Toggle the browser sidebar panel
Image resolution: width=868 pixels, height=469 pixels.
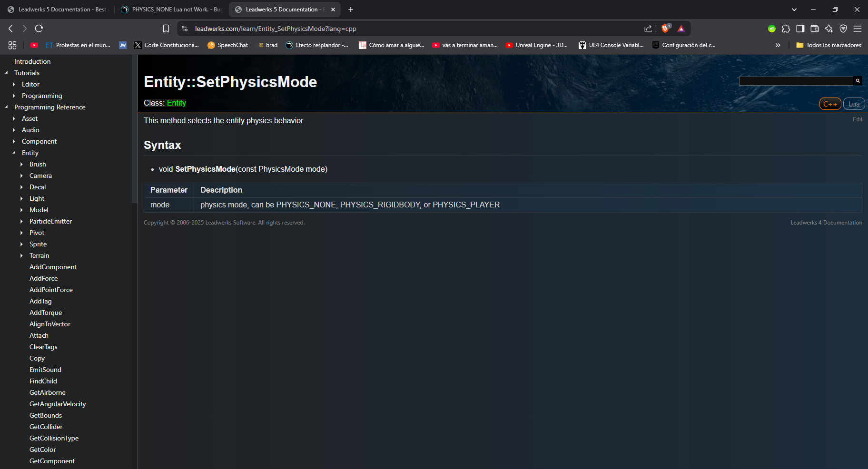tap(800, 29)
